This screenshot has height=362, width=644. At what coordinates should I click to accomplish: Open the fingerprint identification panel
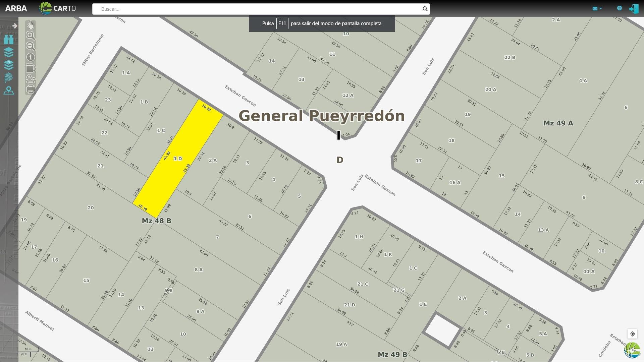[9, 78]
